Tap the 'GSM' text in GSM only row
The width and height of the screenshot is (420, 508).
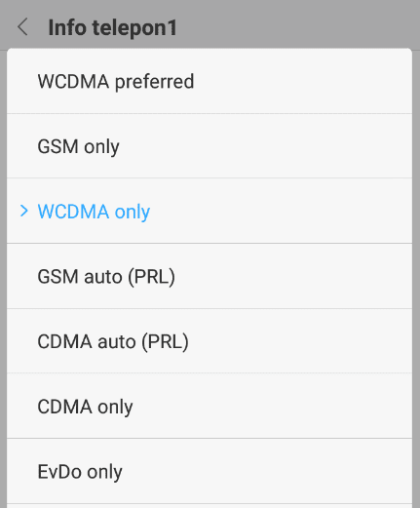point(57,146)
